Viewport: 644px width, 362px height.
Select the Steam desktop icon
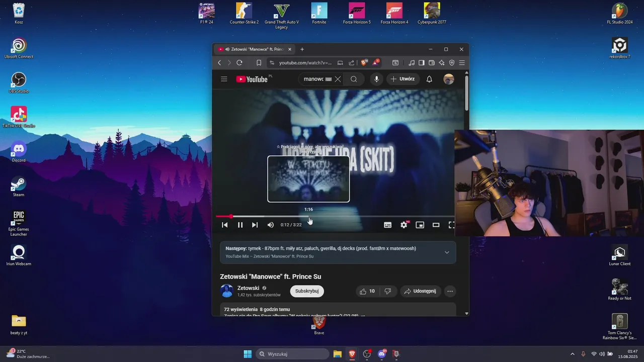click(x=19, y=186)
